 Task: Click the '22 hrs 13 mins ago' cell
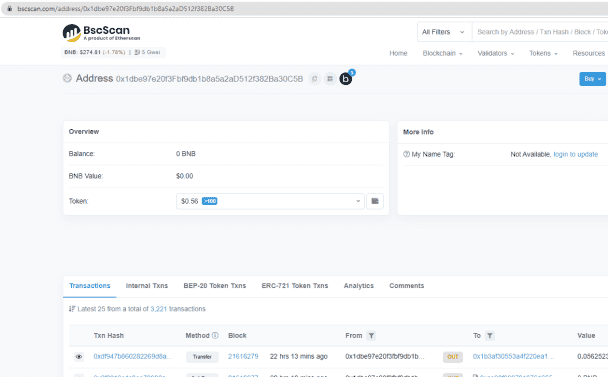[299, 356]
